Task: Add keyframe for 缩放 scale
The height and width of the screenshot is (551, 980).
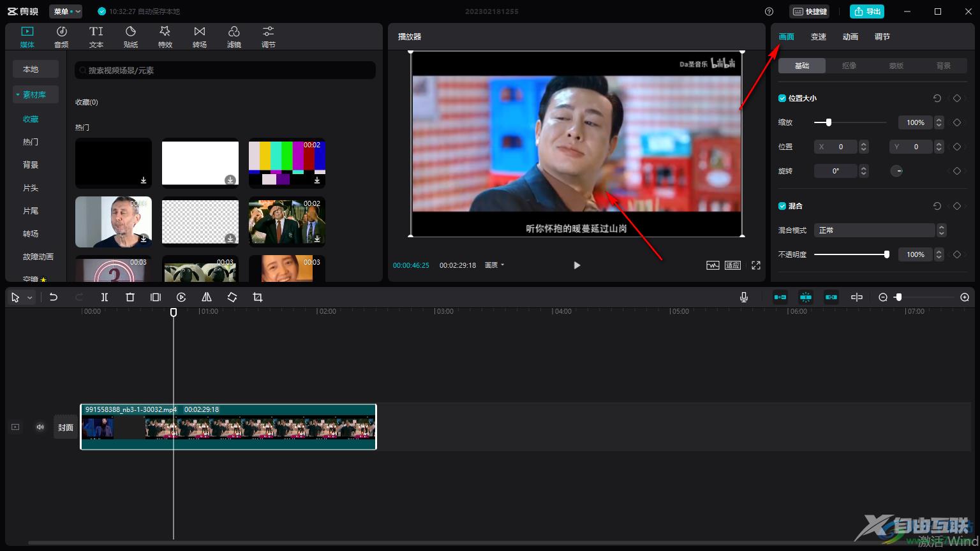Action: 957,122
